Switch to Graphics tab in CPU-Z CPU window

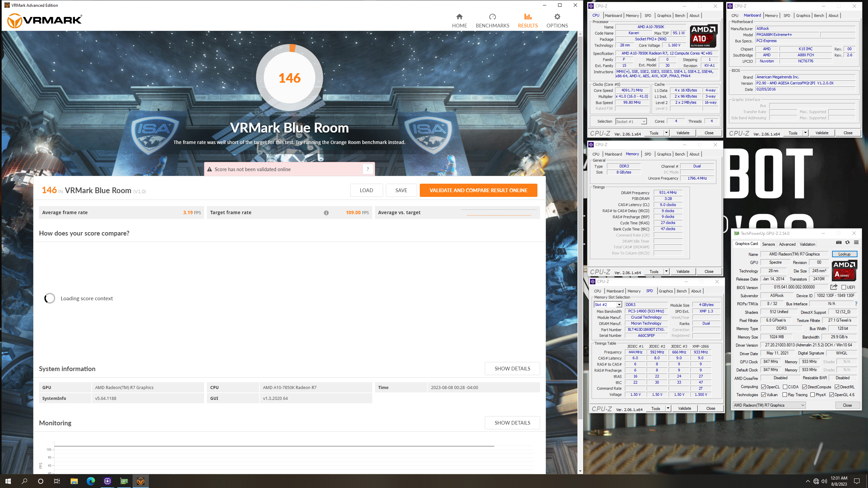(x=664, y=16)
